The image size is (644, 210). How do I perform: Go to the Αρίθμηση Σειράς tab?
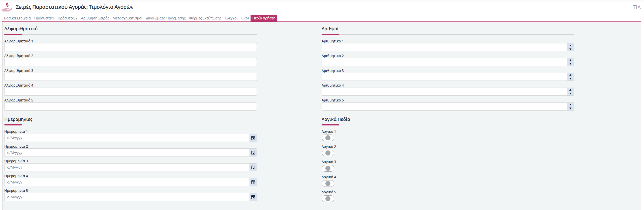tap(95, 18)
